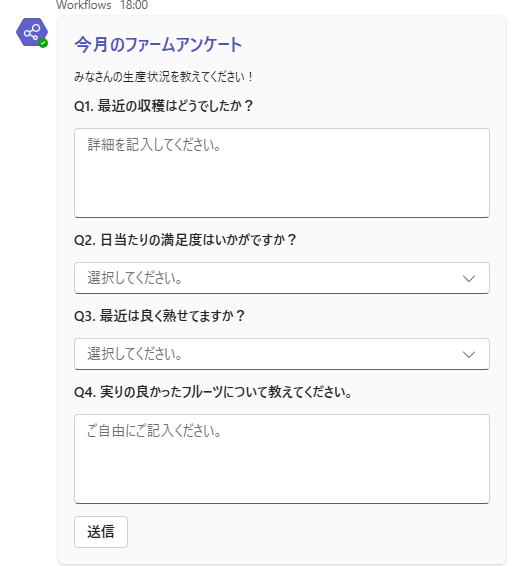Focus the Q1 harvest details text area

coord(282,173)
